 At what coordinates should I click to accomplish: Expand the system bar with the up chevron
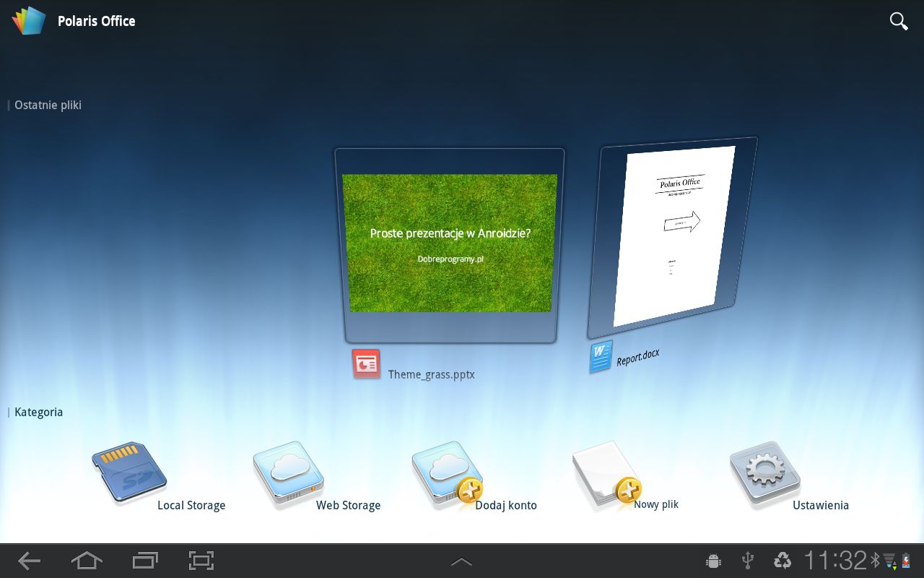coord(461,561)
